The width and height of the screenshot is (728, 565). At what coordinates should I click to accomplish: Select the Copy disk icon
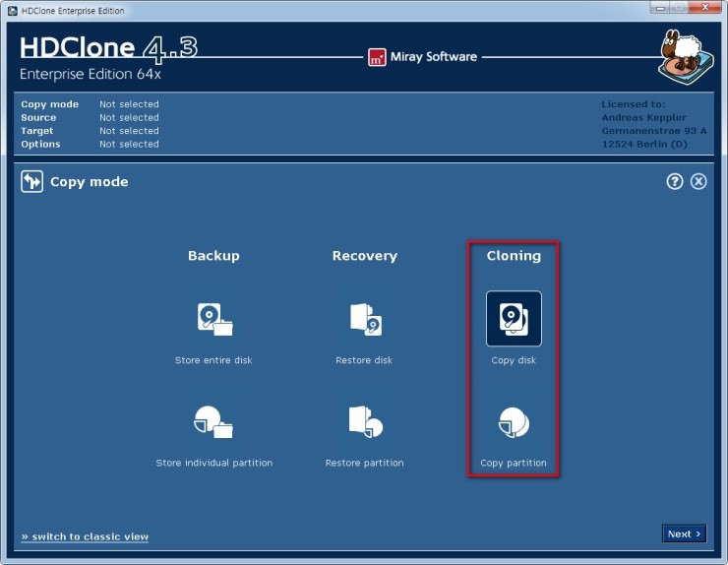click(514, 319)
